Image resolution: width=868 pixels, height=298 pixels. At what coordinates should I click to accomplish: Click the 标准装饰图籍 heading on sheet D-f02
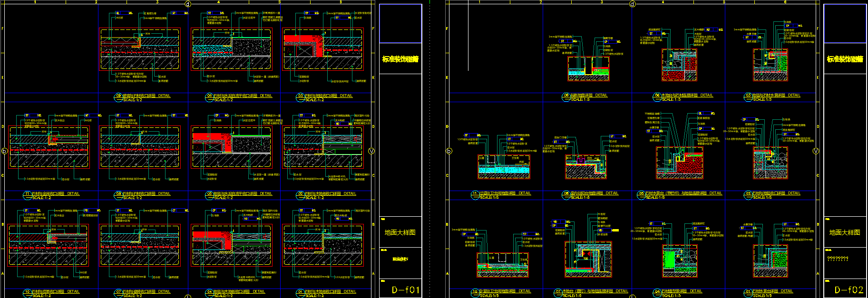coord(845,59)
